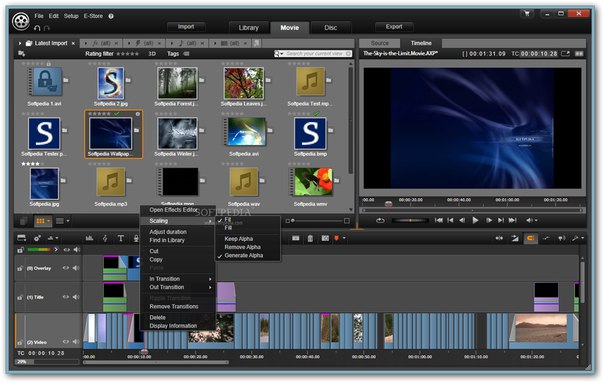Lock the (2) Video track
604x383 pixels.
[20, 342]
